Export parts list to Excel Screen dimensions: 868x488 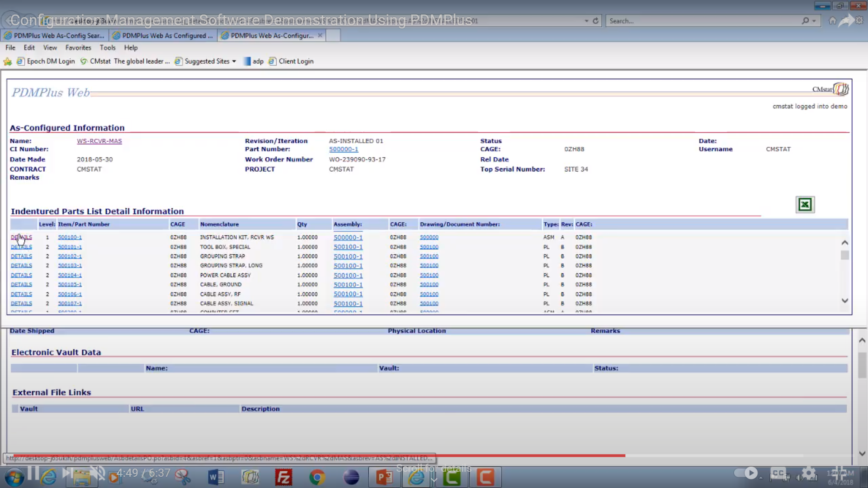pyautogui.click(x=805, y=204)
